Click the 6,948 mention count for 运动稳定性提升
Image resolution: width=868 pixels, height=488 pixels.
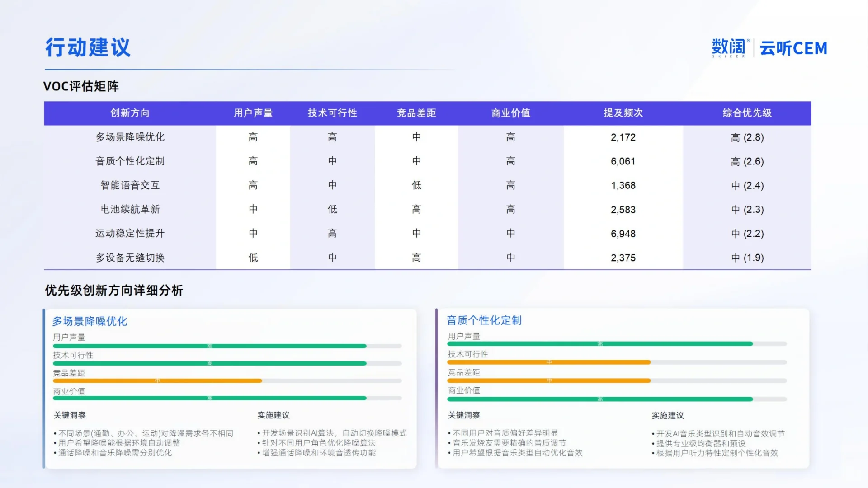[x=623, y=233]
